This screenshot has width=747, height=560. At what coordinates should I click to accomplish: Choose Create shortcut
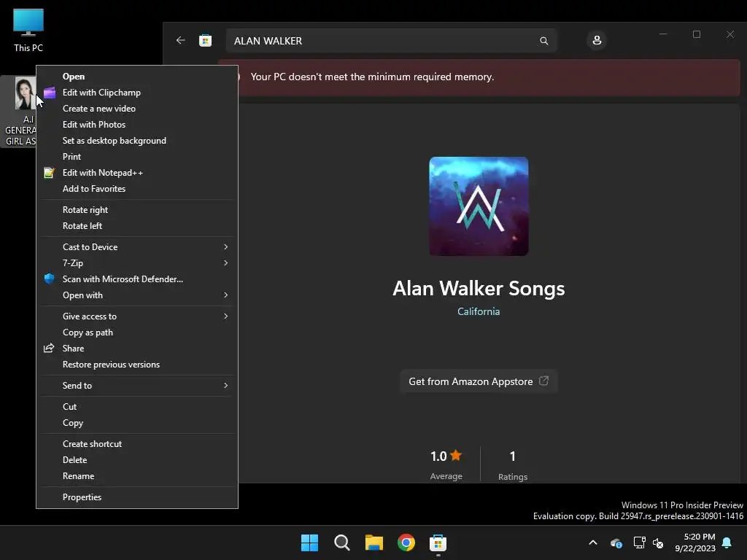point(137,444)
